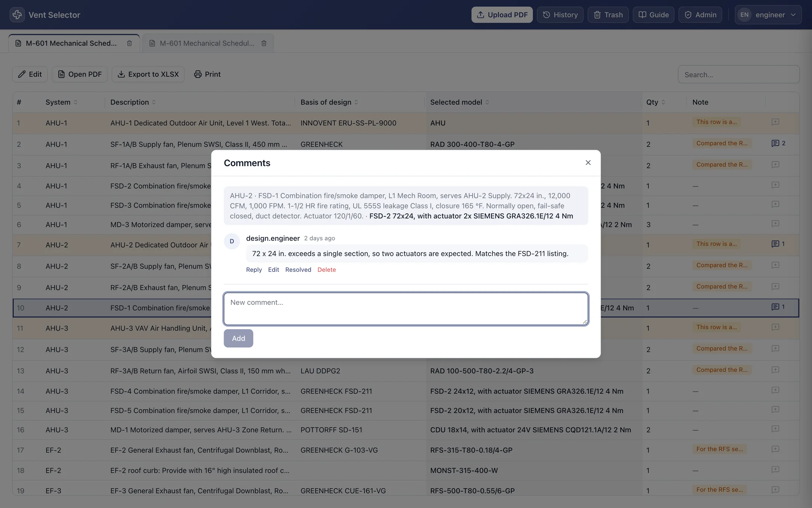Reply to design.engineer's comment

[x=254, y=269]
